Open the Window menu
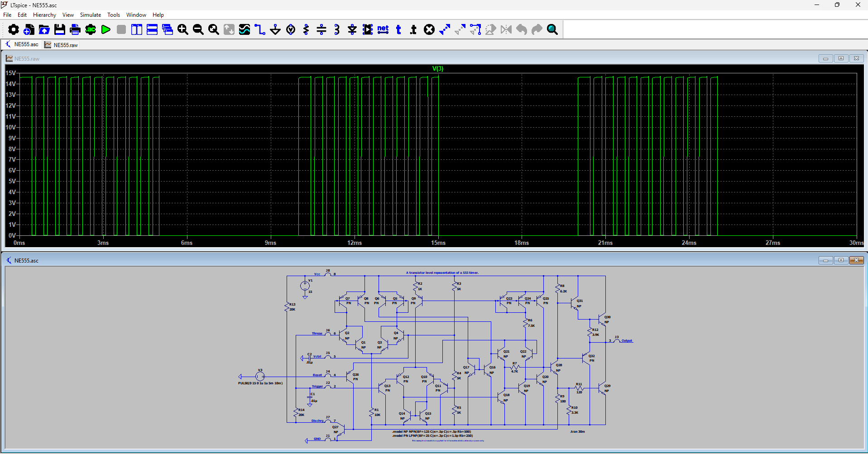 [x=136, y=15]
